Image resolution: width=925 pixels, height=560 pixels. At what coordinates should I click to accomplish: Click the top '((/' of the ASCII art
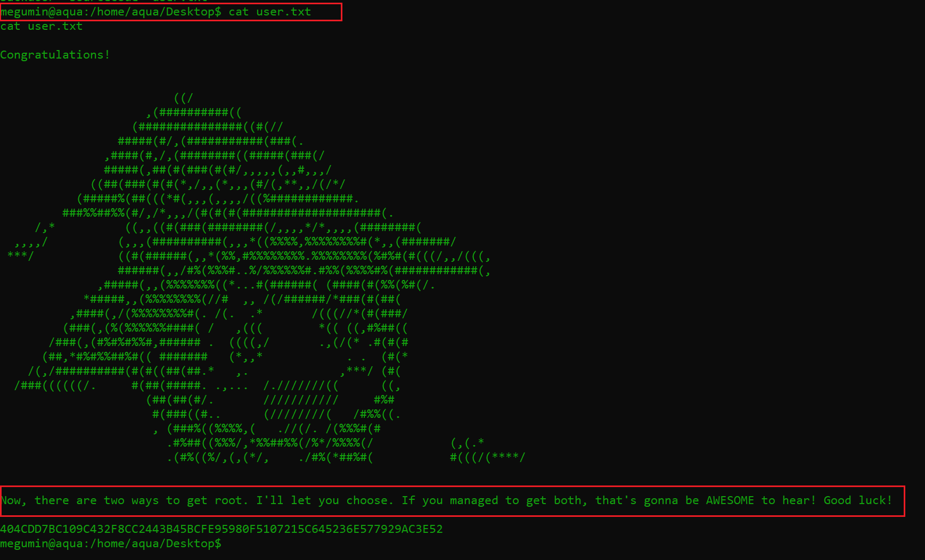click(184, 98)
